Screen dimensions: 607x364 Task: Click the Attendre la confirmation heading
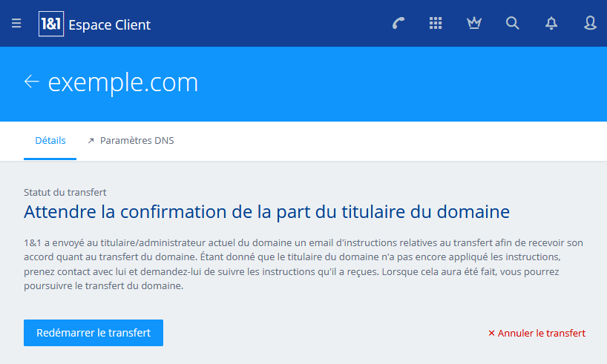(x=266, y=212)
